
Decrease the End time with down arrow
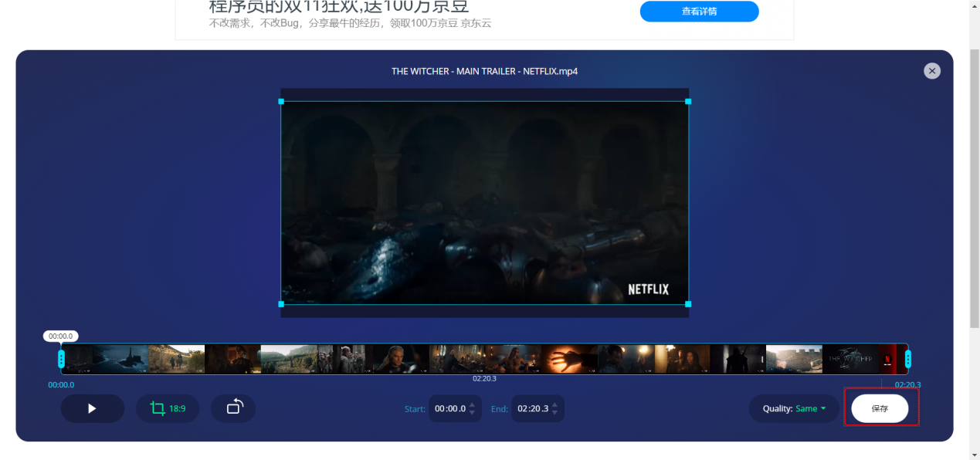point(554,413)
